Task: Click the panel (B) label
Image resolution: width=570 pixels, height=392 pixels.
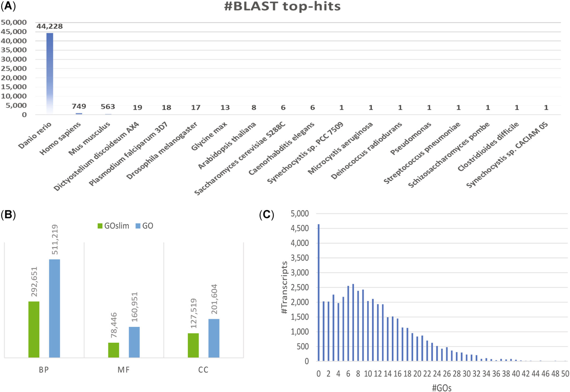Action: [x=8, y=215]
